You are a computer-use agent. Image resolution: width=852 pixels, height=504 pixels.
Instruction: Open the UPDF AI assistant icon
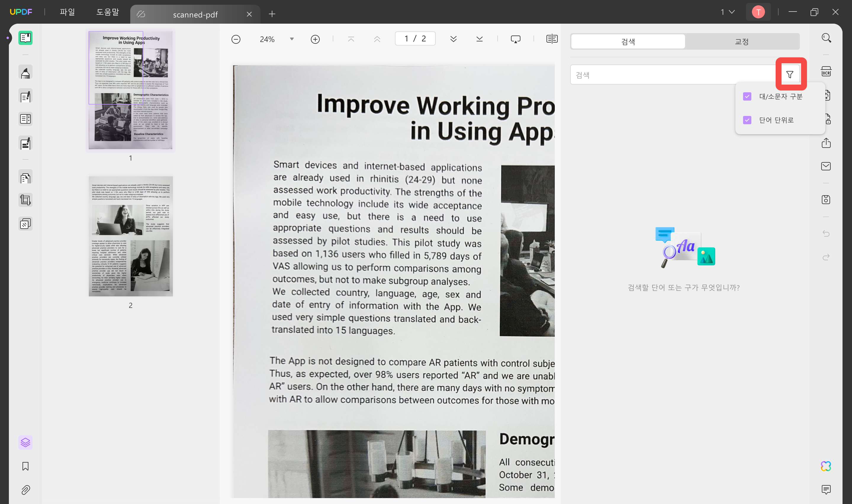click(825, 466)
